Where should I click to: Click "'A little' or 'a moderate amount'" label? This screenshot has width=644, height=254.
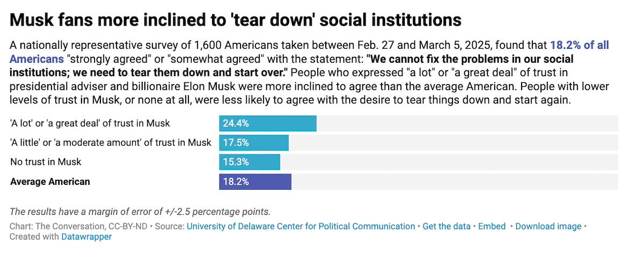[x=111, y=143]
